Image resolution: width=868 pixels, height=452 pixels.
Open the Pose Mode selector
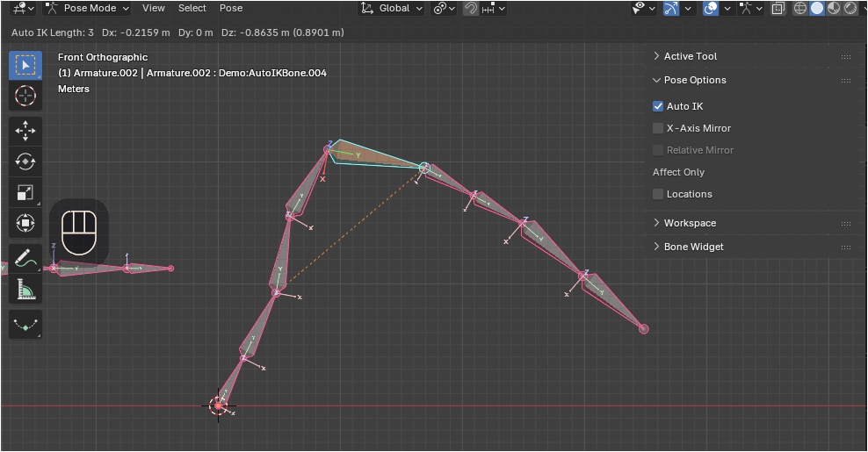(x=86, y=8)
